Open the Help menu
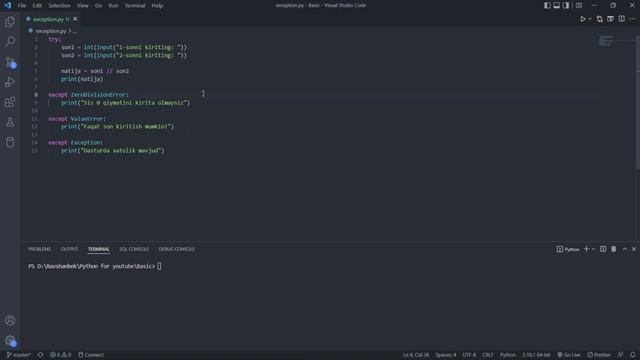 click(x=157, y=6)
